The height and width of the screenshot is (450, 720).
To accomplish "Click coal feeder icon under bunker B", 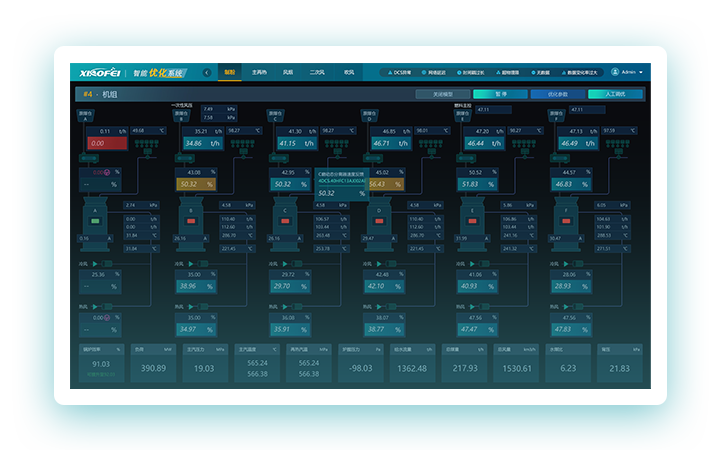I will pyautogui.click(x=185, y=158).
